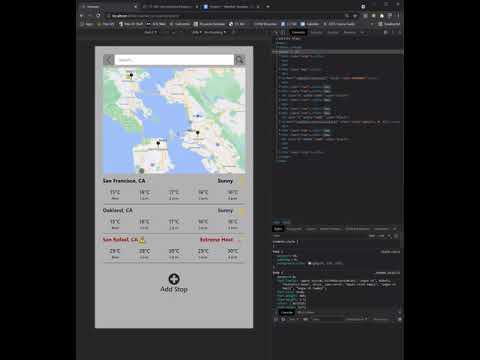Select the Properties sidebar tab
The width and height of the screenshot is (480, 360).
(x=381, y=229)
